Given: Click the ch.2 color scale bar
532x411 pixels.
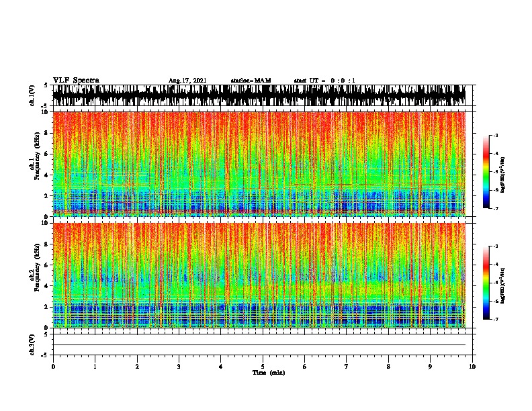Looking at the screenshot, I should [x=486, y=283].
